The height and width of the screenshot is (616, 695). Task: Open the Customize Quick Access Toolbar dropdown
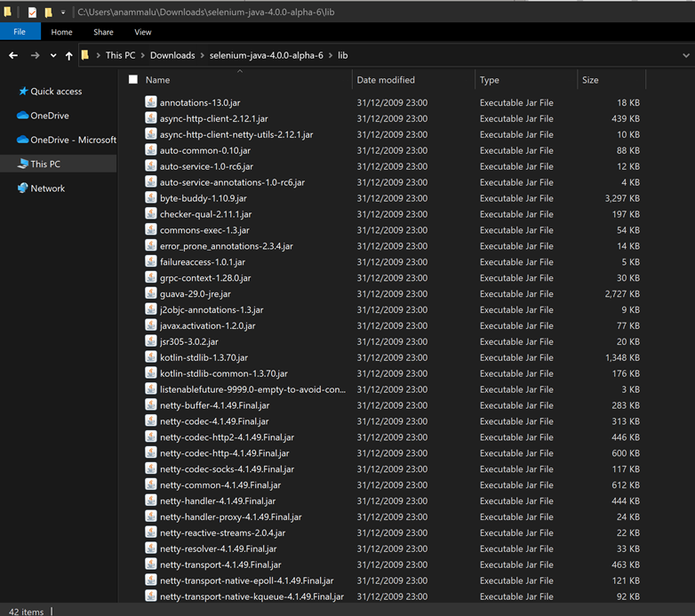[63, 12]
